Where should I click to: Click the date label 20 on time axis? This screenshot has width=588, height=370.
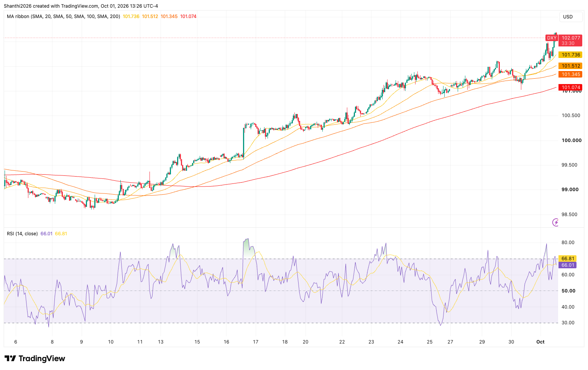[305, 342]
